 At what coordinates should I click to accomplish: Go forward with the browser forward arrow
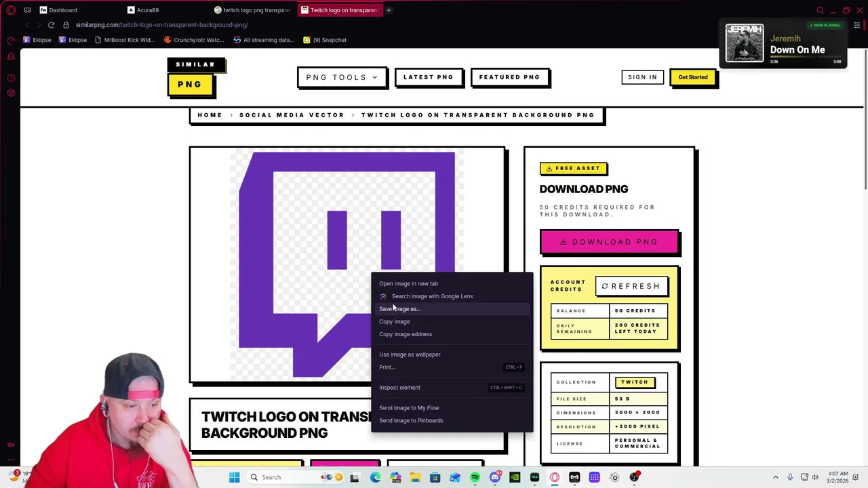pyautogui.click(x=39, y=25)
